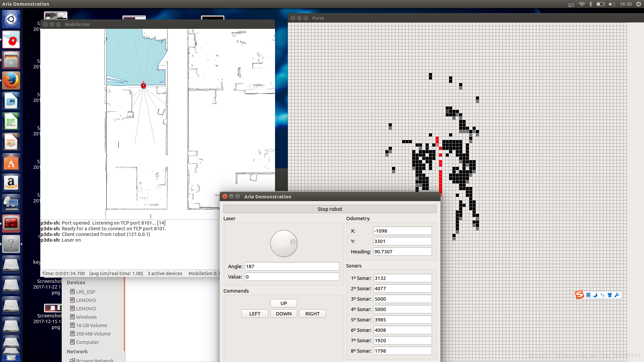644x362 pixels.
Task: Open the battery status indicator
Action: [600, 4]
